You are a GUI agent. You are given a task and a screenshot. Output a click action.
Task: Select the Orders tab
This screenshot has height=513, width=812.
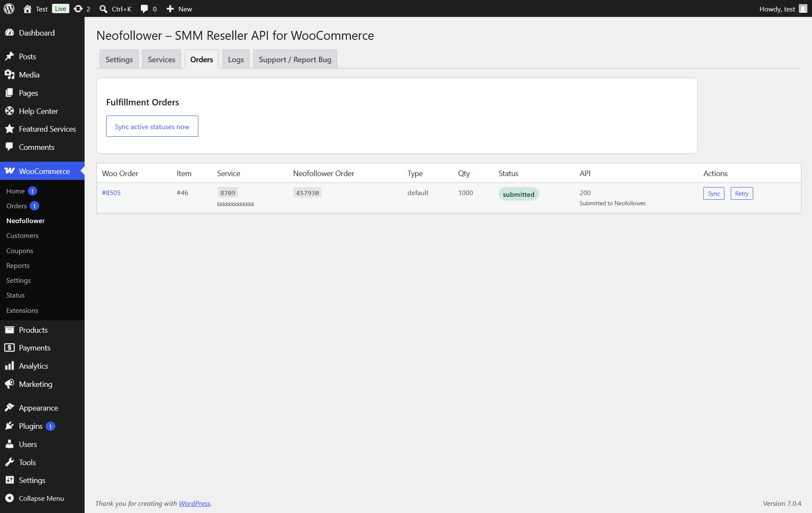point(202,59)
